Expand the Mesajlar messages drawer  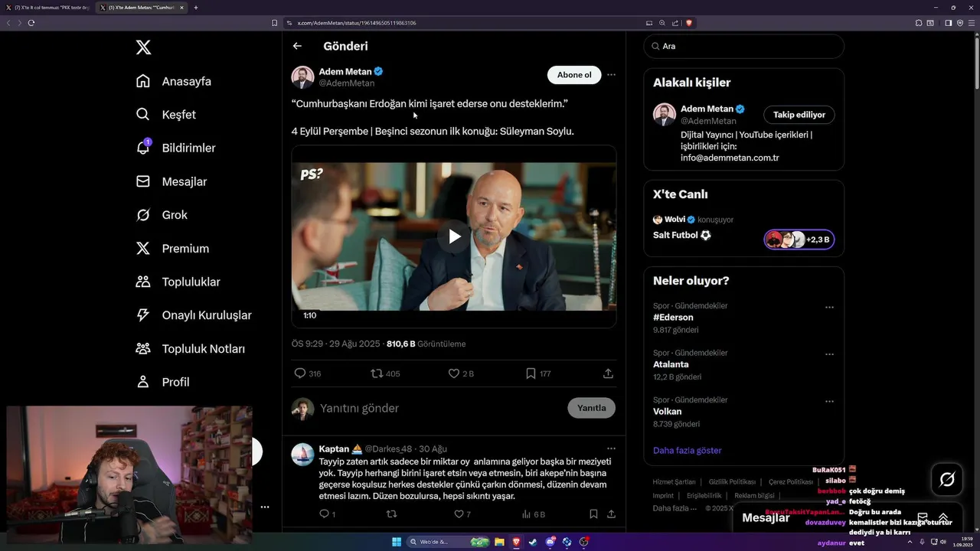point(943,518)
